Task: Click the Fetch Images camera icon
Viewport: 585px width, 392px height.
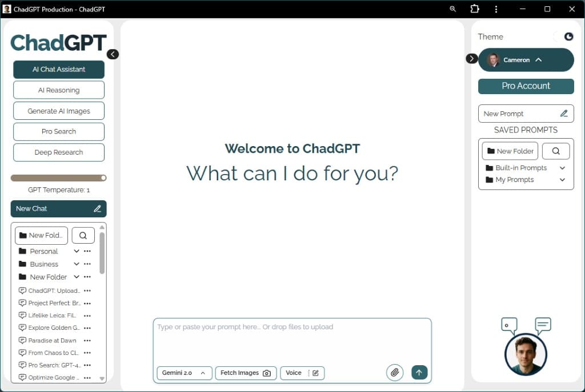Action: pos(267,373)
